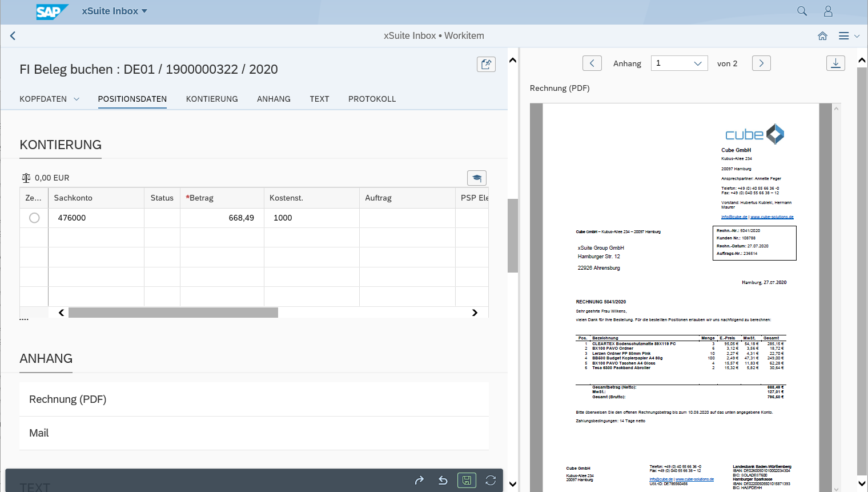Click the table's horizontal scrollbar

coord(173,313)
